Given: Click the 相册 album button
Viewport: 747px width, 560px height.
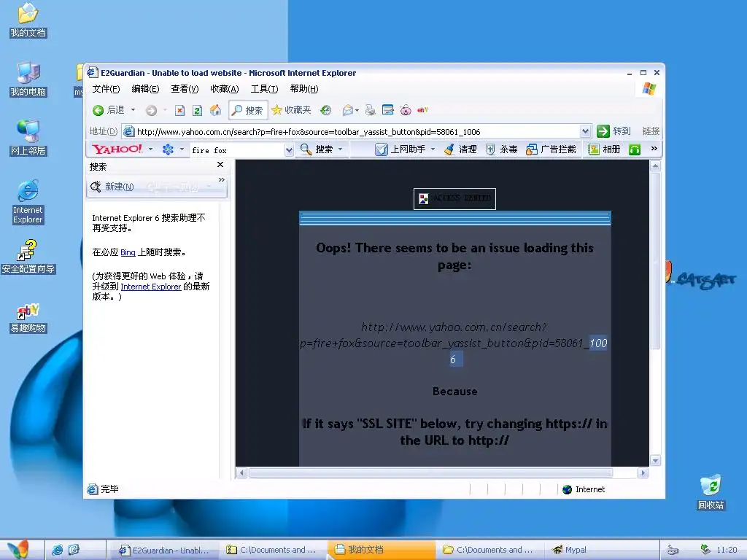Looking at the screenshot, I should point(603,149).
